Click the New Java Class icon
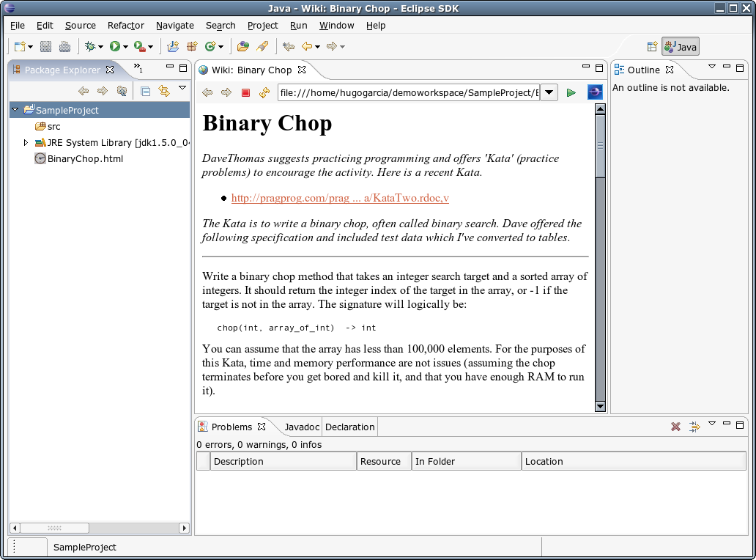The width and height of the screenshot is (756, 560). coord(211,47)
